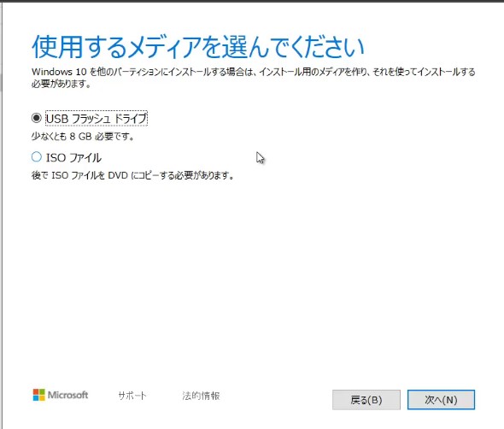Screen dimensions: 504x429
Task: Click the 使用するメディアを選んでください heading
Action: click(198, 47)
